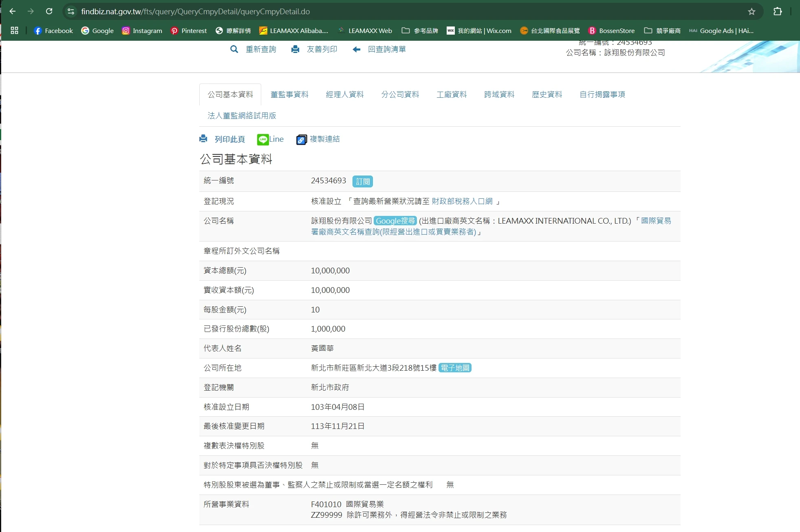The width and height of the screenshot is (800, 532).
Task: Open the 電子地圖 button next to the address
Action: [455, 368]
